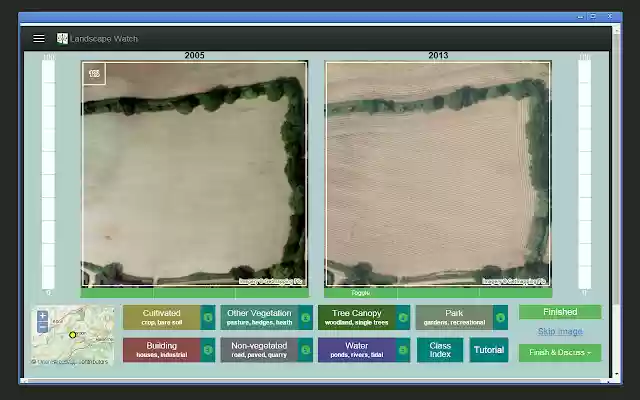Click the 2005 aerial image
Screen dimensions: 640x400
(x=194, y=174)
